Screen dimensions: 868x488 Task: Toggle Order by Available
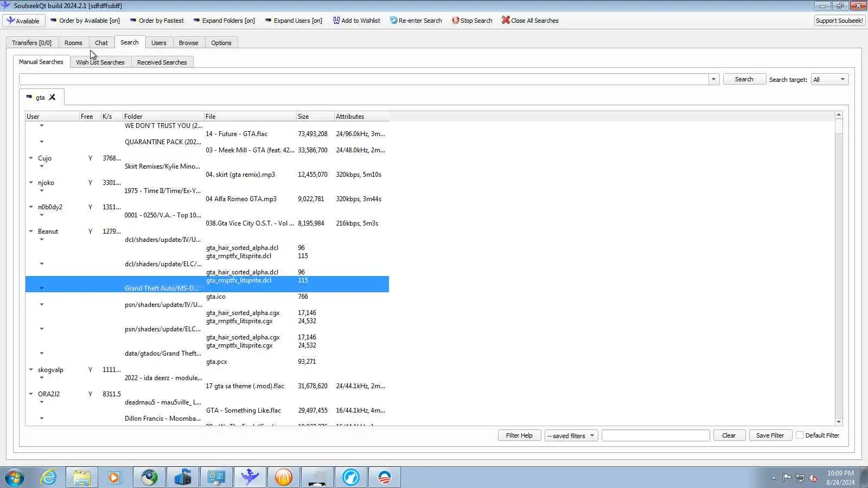click(x=85, y=21)
